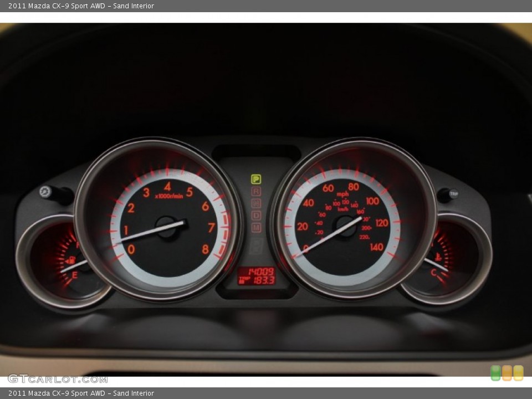
Task: Select the M manual mode indicator
Action: tap(256, 227)
